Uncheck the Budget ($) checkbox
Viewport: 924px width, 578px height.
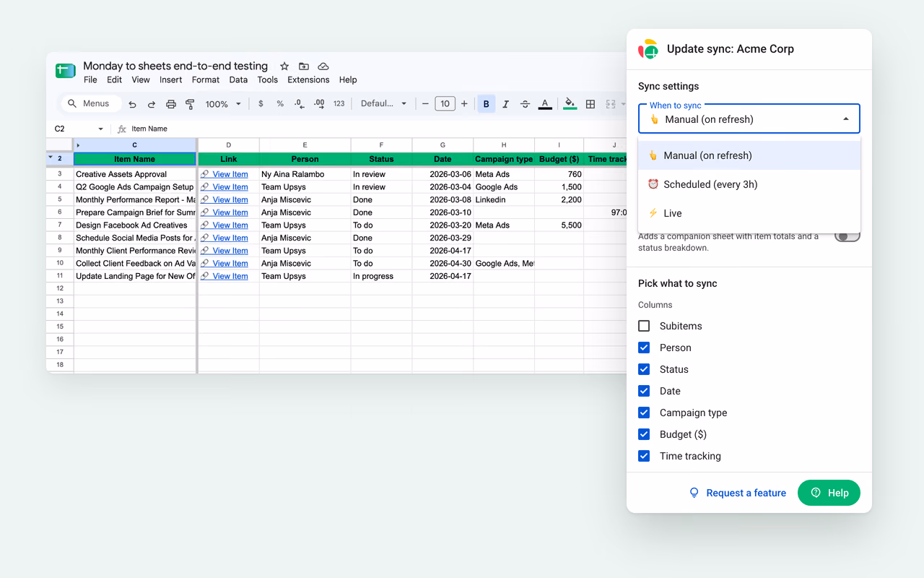tap(644, 434)
